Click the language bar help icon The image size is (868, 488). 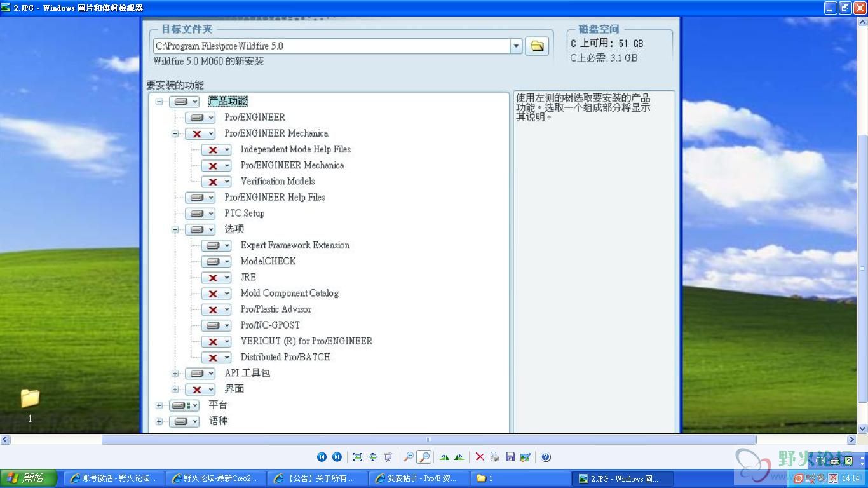click(x=848, y=461)
